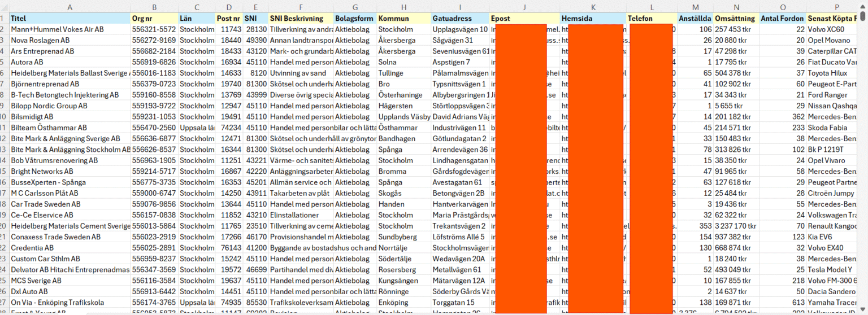This screenshot has width=868, height=315.
Task: Click org number 556321-5572
Action: point(154,29)
